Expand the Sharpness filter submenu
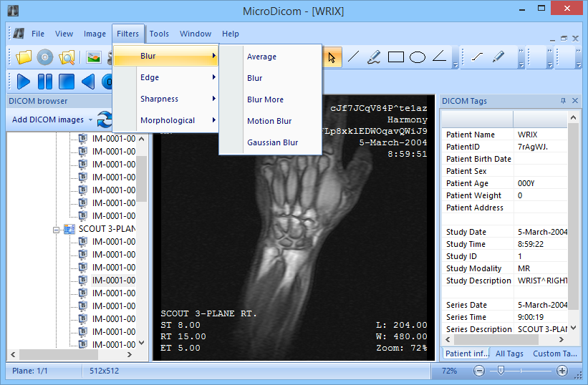Screen dimensions: 588x385 coord(165,99)
